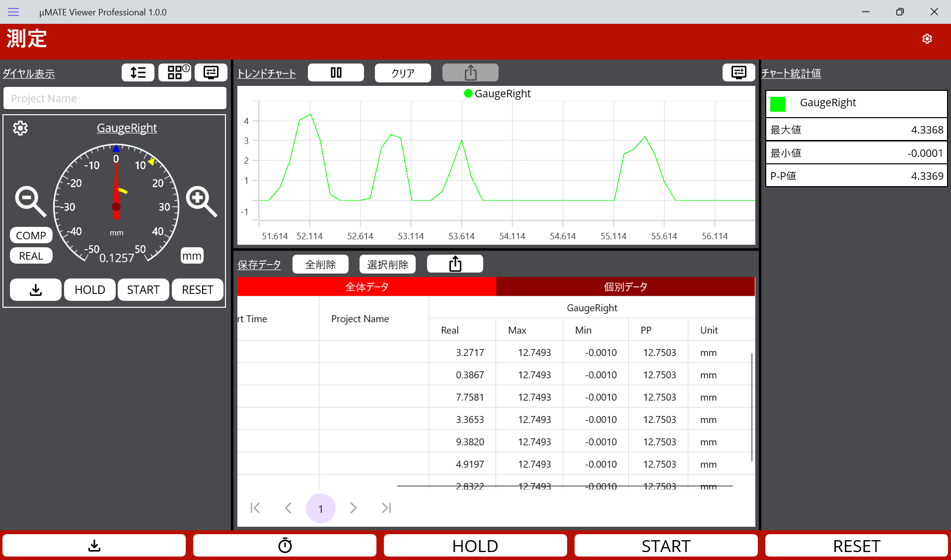Toggle REAL mode on the dial
The image size is (951, 560).
pos(31,256)
